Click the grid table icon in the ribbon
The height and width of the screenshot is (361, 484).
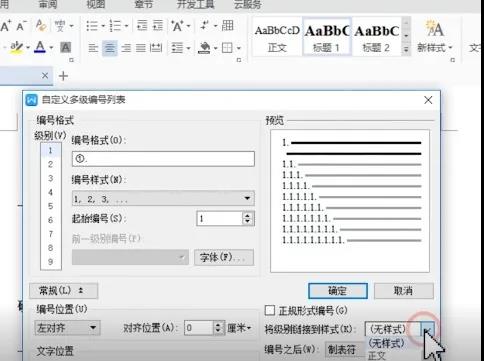pyautogui.click(x=228, y=25)
